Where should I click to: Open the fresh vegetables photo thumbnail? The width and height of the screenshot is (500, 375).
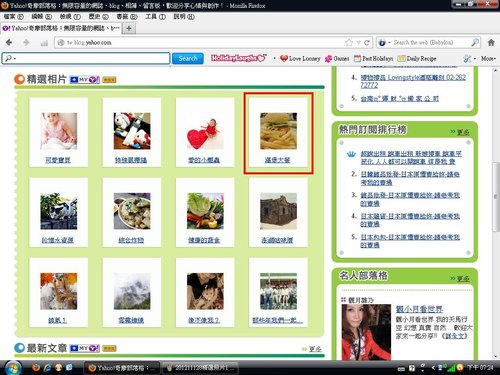point(205,211)
